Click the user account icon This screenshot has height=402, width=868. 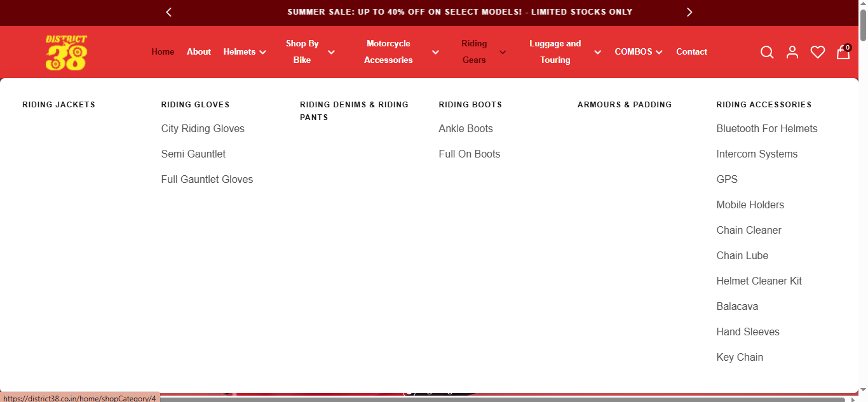(x=792, y=52)
